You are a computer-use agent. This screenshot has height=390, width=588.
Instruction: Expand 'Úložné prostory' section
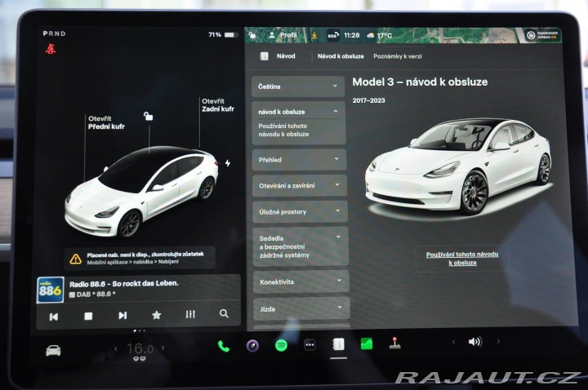click(300, 211)
